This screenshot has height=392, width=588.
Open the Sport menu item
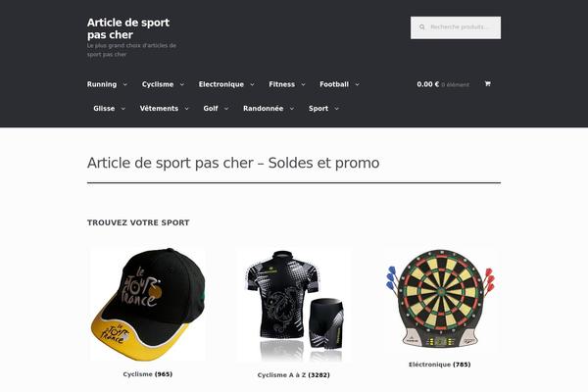pos(318,109)
